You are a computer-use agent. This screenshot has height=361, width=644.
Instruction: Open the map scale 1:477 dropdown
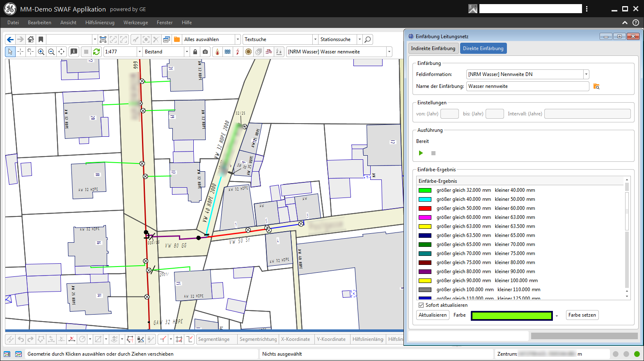(x=140, y=52)
